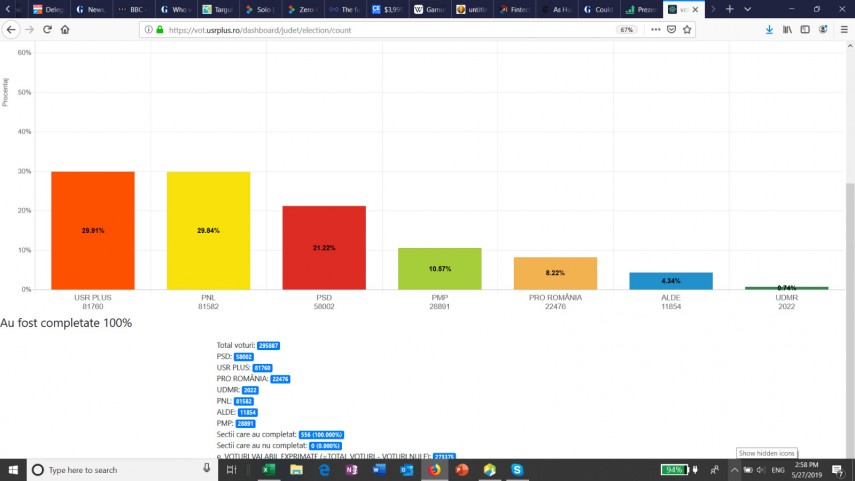Go to the browser home page icon
The height and width of the screenshot is (481, 855).
[x=65, y=30]
